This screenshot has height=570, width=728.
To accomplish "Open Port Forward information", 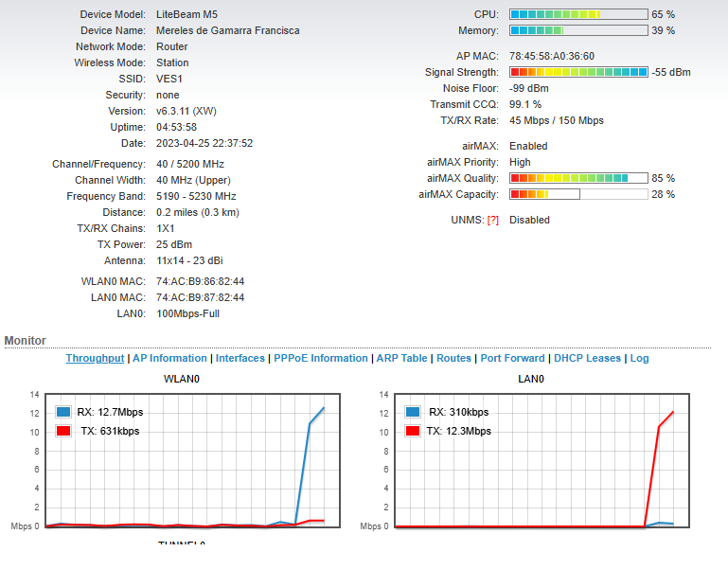I will coord(512,359).
